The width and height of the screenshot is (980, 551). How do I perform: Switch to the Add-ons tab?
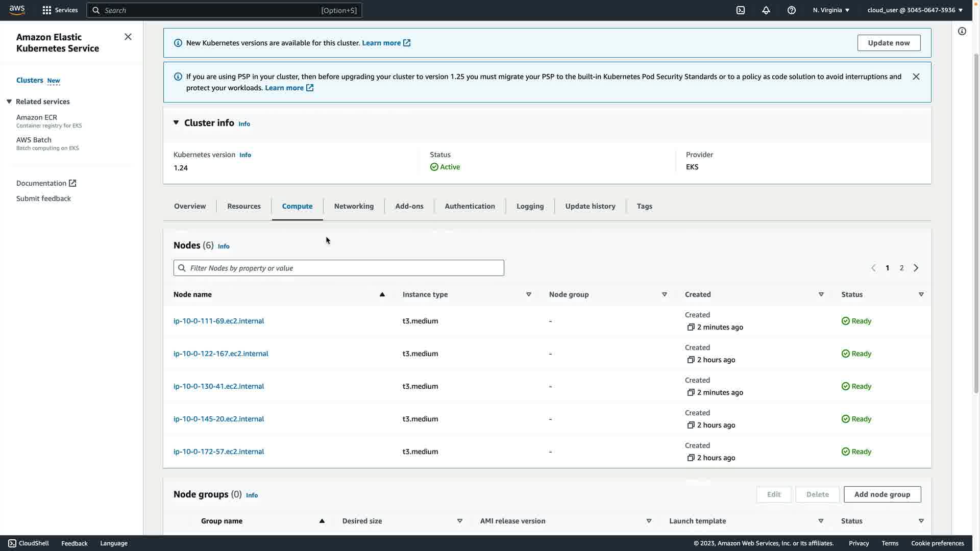409,206
